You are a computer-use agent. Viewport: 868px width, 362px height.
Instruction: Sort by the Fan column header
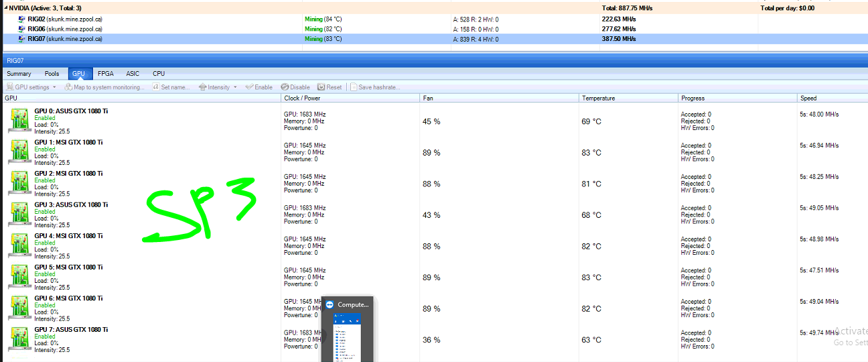500,98
